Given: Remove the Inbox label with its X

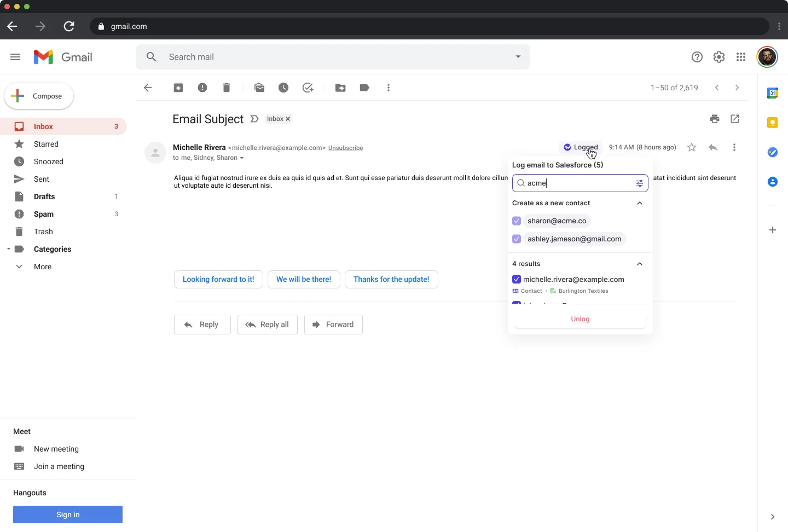Looking at the screenshot, I should tap(288, 119).
